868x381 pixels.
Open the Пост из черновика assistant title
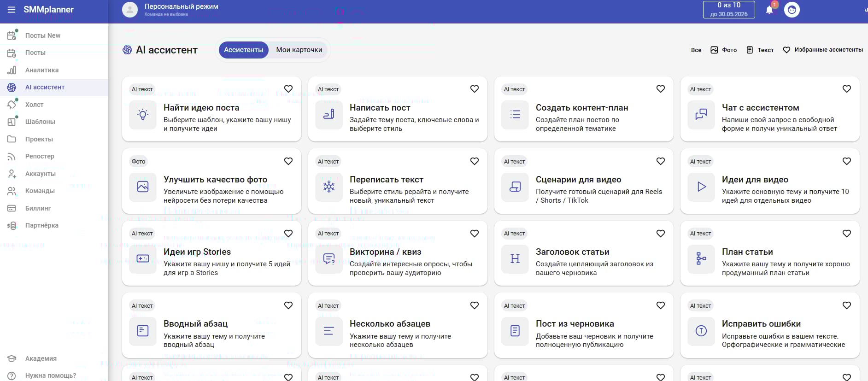(x=575, y=324)
